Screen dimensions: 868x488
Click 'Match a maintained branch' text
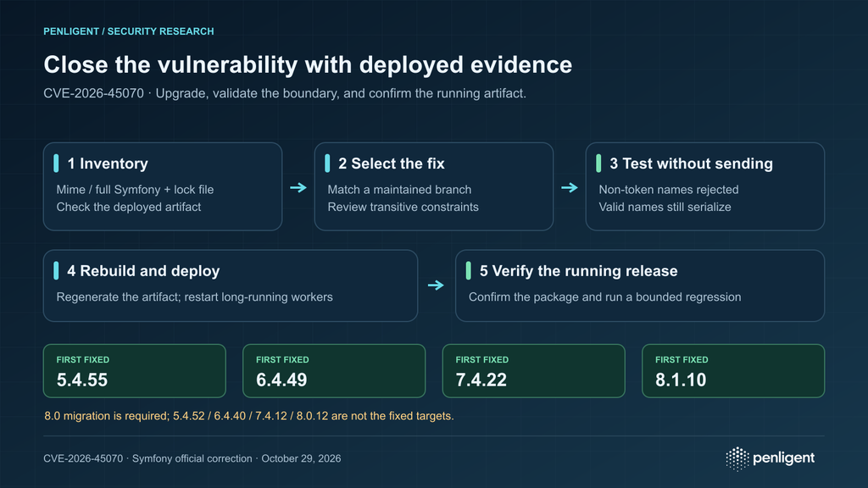pyautogui.click(x=399, y=190)
